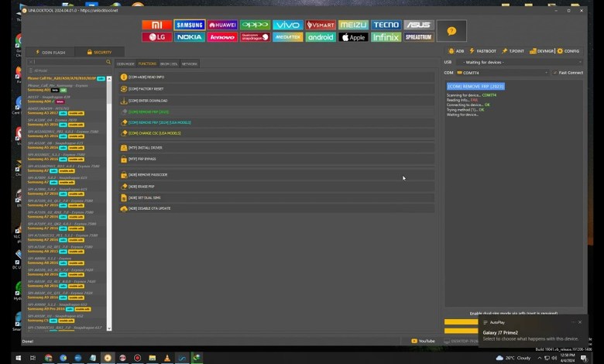Select the Meizu brand logo
This screenshot has height=364, width=604.
353,25
